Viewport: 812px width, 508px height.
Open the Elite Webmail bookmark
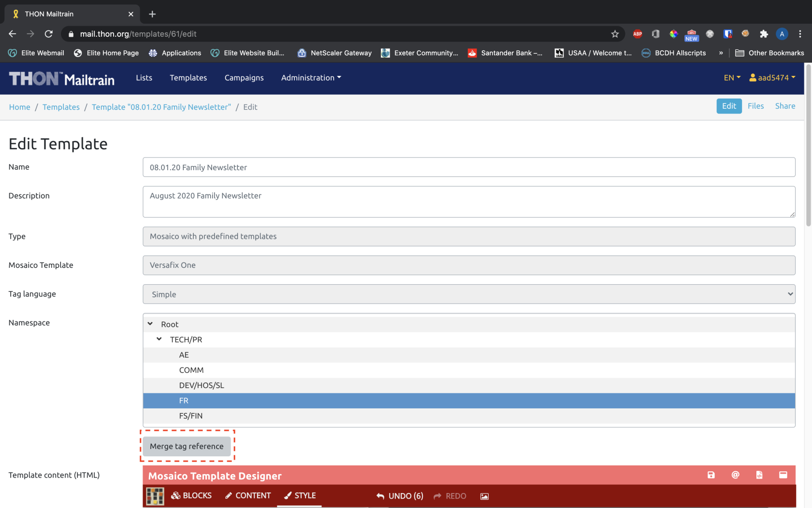click(36, 53)
